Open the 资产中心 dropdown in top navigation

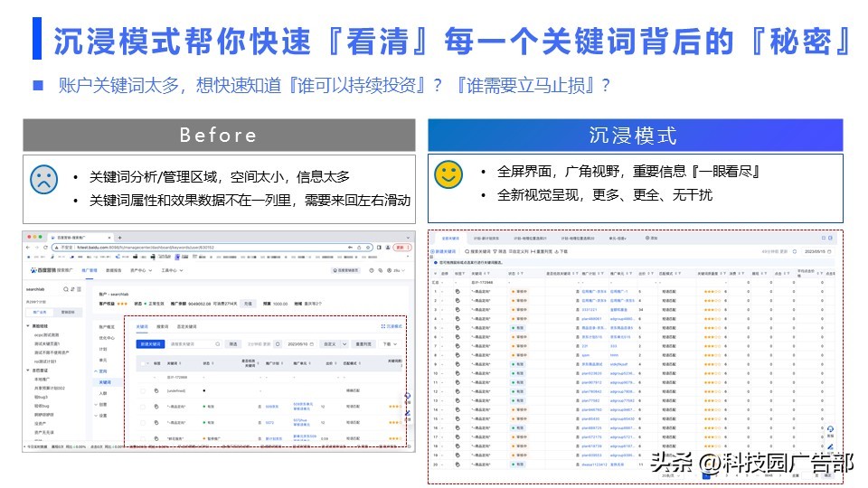[141, 270]
